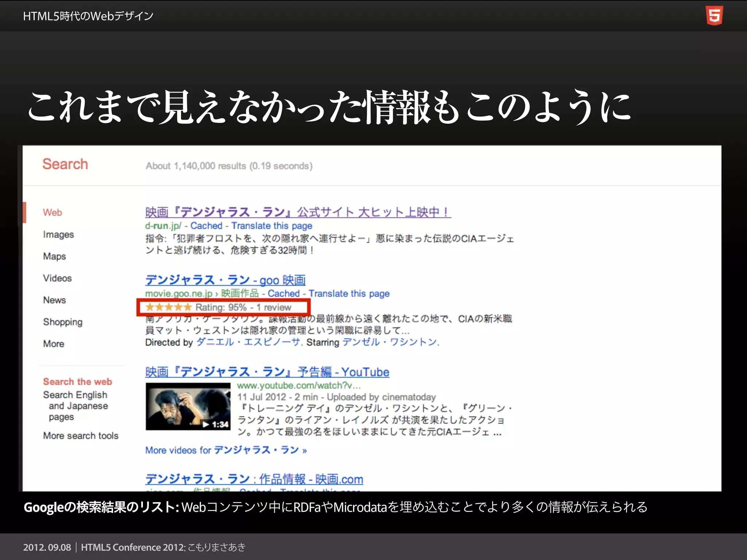Open the goo 映画 result title

coord(225,280)
